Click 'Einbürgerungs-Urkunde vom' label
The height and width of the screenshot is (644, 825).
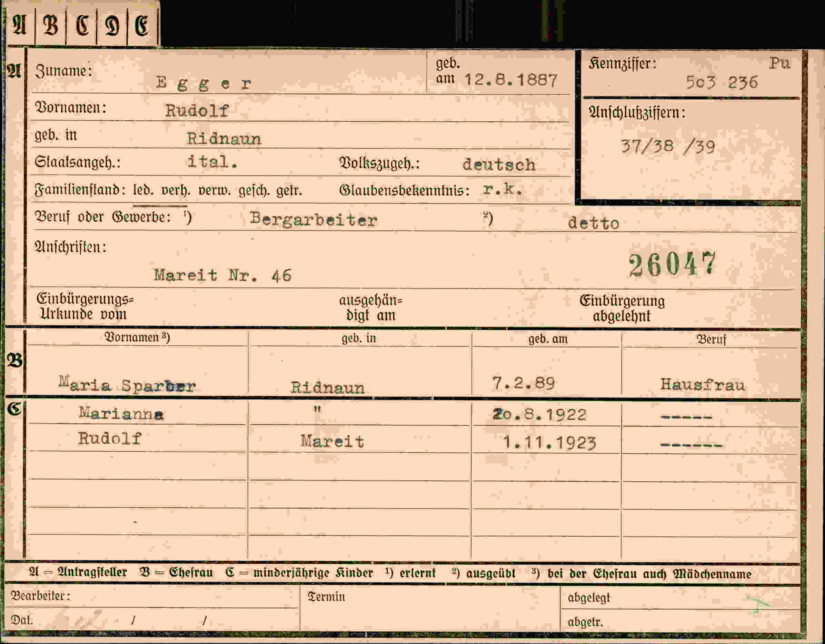(x=86, y=306)
